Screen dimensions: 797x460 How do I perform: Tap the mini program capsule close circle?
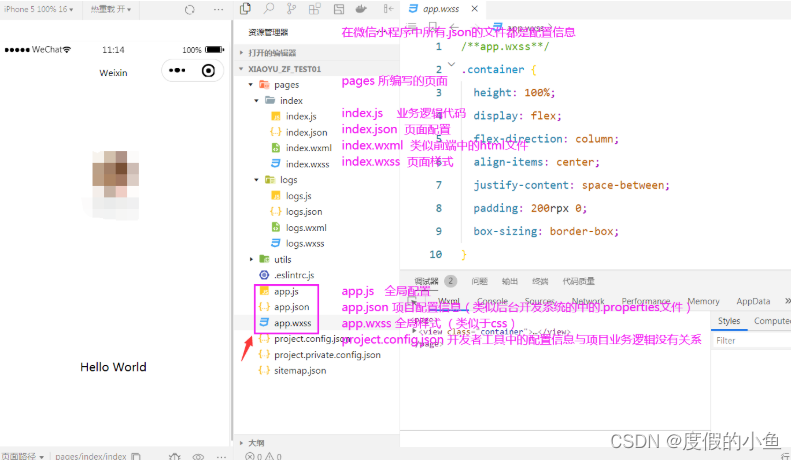[208, 71]
